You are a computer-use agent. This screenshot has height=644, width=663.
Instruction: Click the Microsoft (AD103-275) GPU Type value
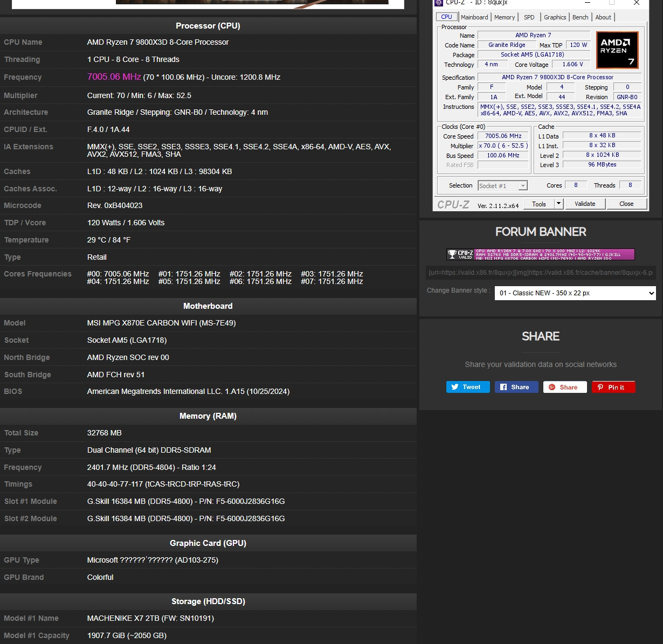click(x=153, y=560)
